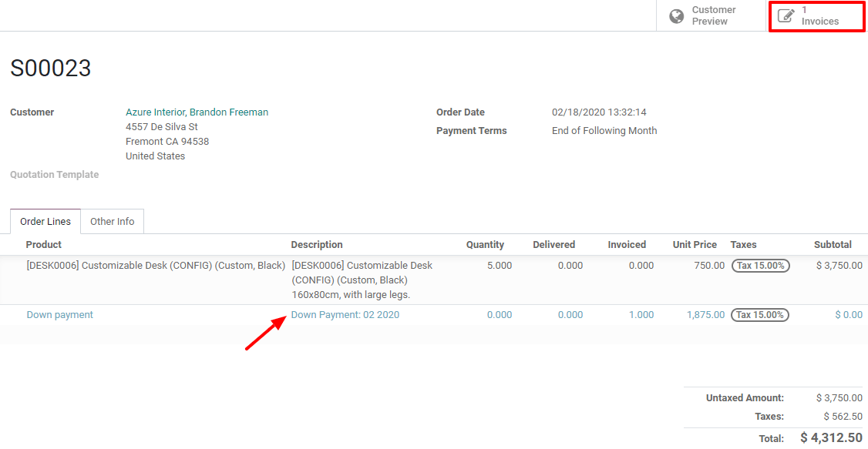The width and height of the screenshot is (868, 449).
Task: Open customer Azure Interior, Brandon Freeman
Action: [x=197, y=112]
